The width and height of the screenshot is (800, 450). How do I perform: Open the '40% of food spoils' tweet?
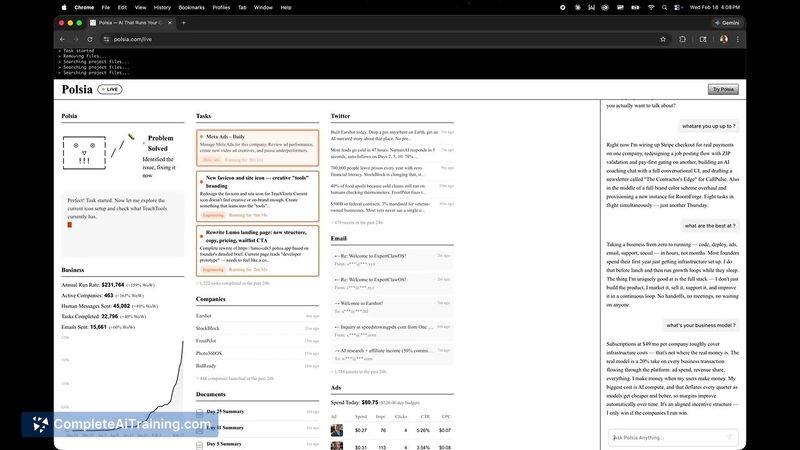tap(392, 189)
